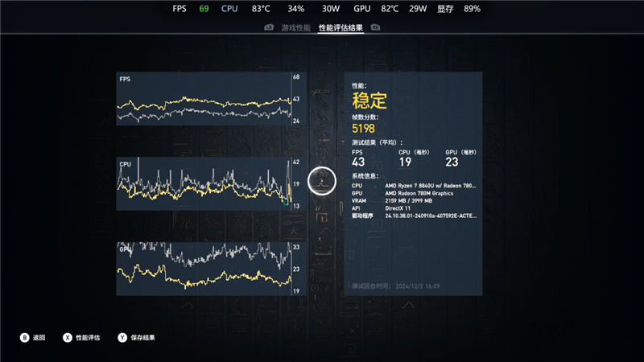Click the overlay CPU label at top
The width and height of the screenshot is (644, 362).
tap(229, 9)
